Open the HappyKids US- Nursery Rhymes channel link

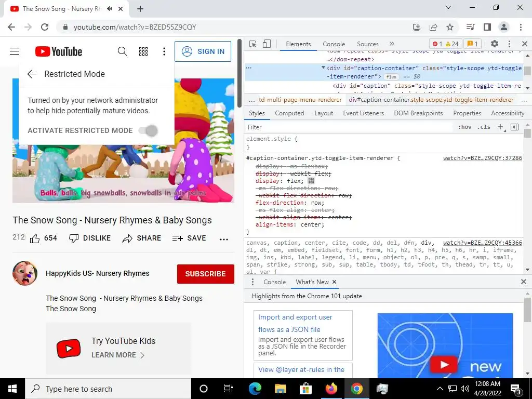98,273
